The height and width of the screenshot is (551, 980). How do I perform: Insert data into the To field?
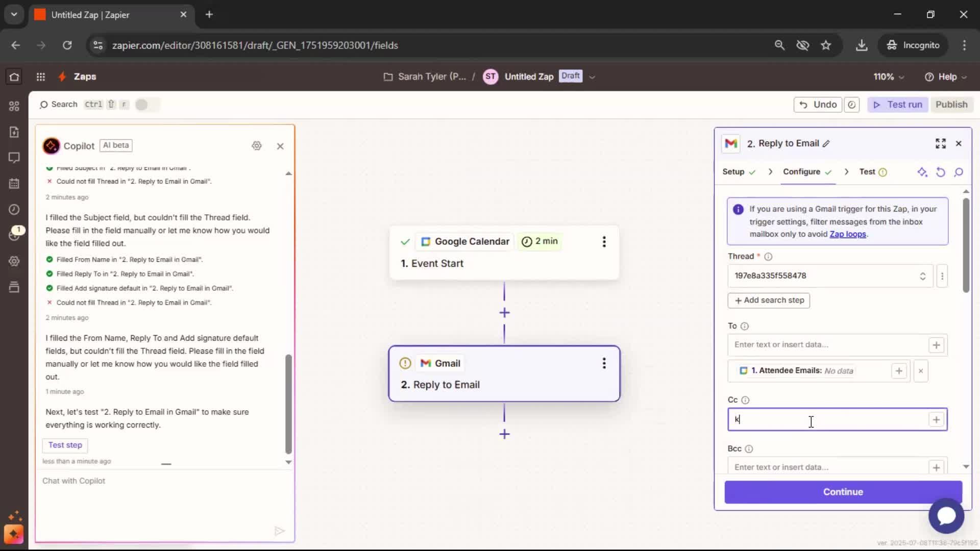(936, 345)
